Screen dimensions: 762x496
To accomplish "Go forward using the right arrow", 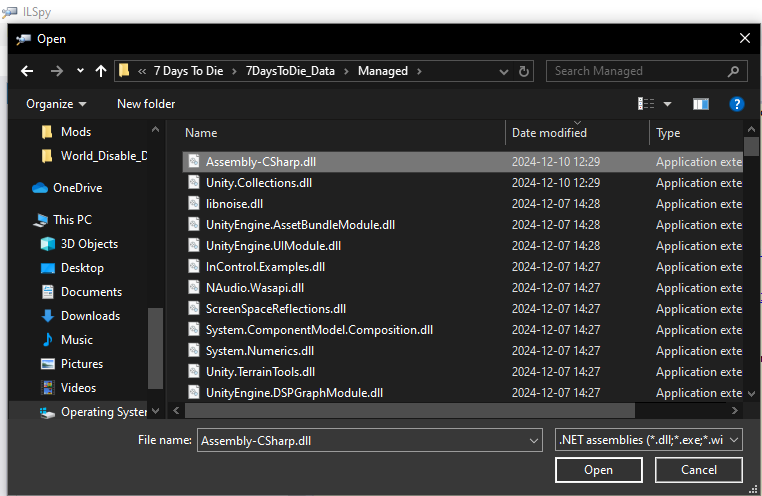I will tap(57, 71).
